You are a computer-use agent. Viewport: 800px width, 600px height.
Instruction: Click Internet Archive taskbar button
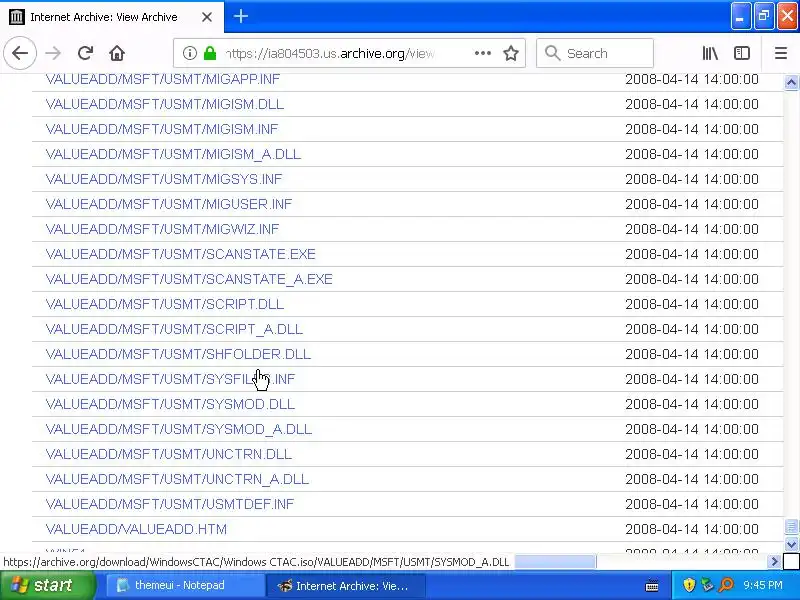(x=345, y=586)
